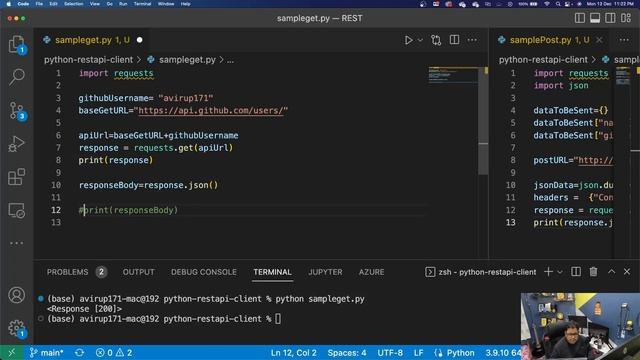Switch to the TERMINAL panel tab
640x360 pixels.
(272, 272)
